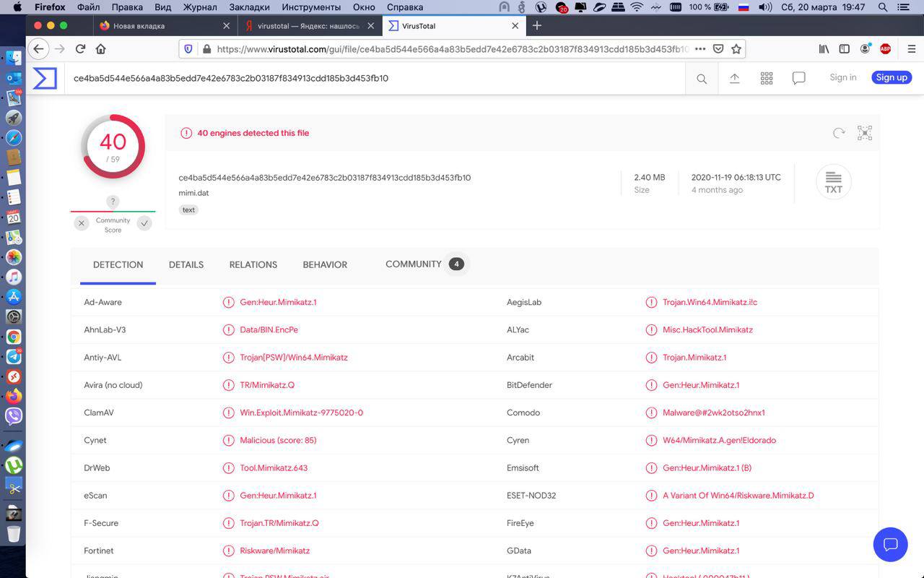Open the apps grid icon
The height and width of the screenshot is (578, 924).
[x=767, y=78]
